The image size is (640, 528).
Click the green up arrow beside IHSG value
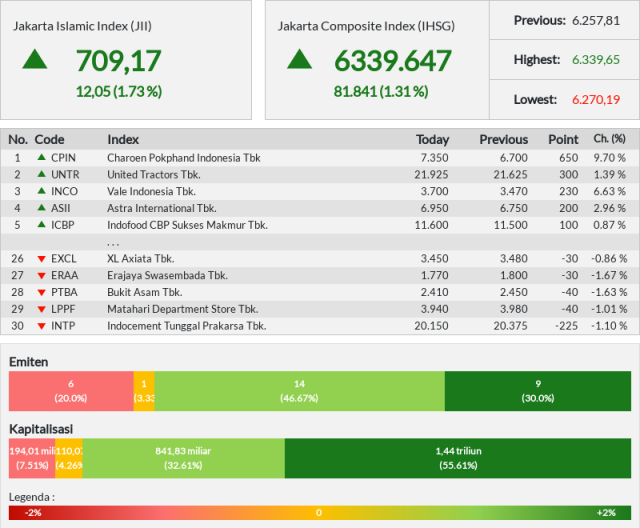pos(299,59)
